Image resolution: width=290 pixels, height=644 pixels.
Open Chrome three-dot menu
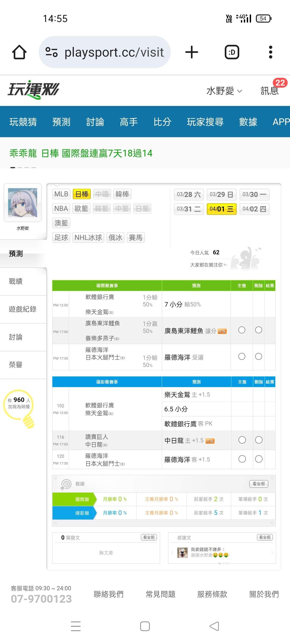pos(271,52)
